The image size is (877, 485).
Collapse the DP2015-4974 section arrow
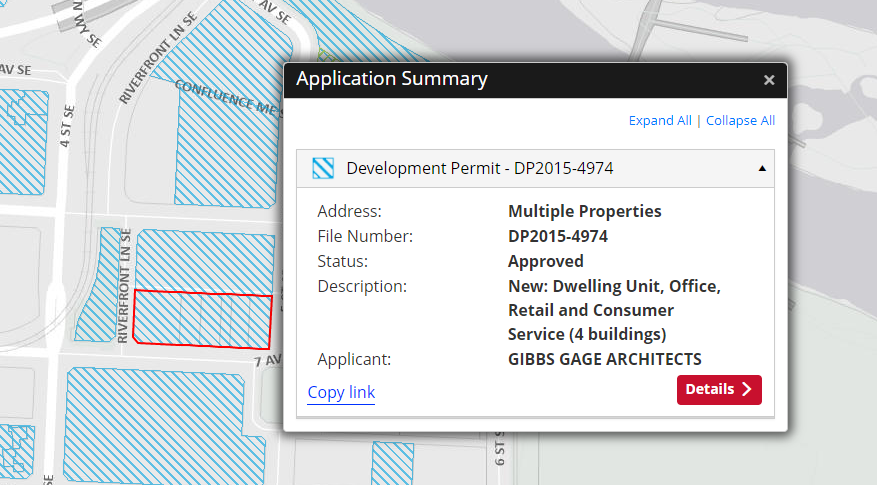[x=762, y=168]
